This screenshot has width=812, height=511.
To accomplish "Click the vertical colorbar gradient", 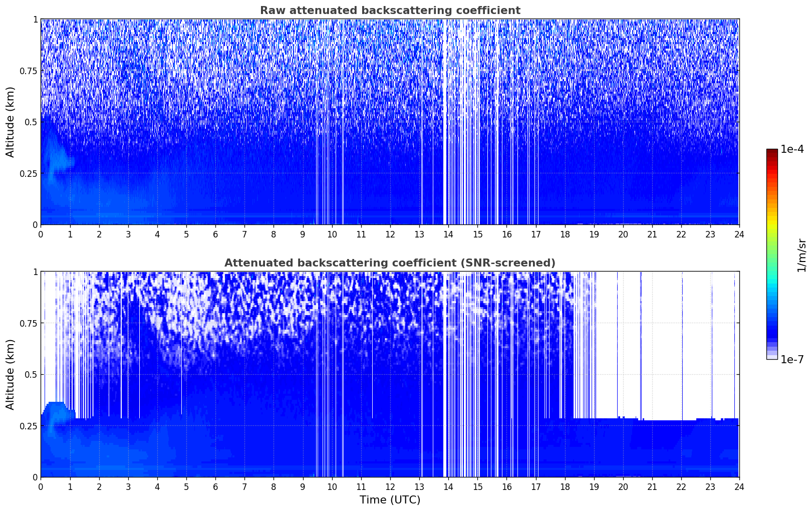I will point(772,254).
